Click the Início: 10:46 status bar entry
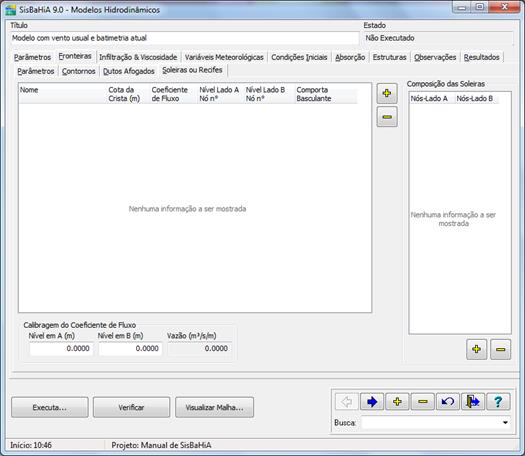 [x=31, y=445]
